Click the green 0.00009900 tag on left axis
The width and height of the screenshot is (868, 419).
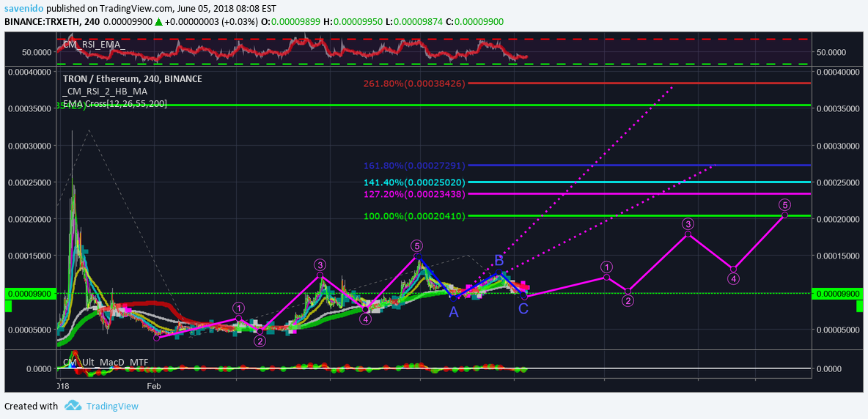click(x=31, y=294)
